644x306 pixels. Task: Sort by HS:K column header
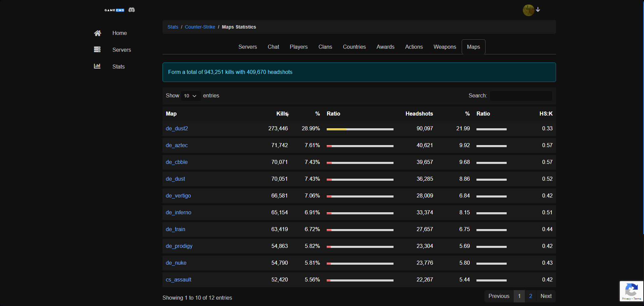pyautogui.click(x=546, y=114)
